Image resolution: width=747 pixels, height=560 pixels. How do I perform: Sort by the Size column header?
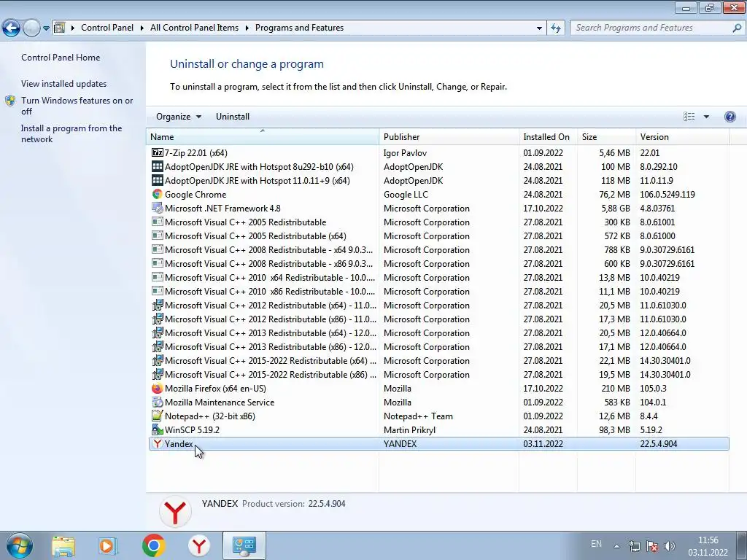tap(606, 136)
